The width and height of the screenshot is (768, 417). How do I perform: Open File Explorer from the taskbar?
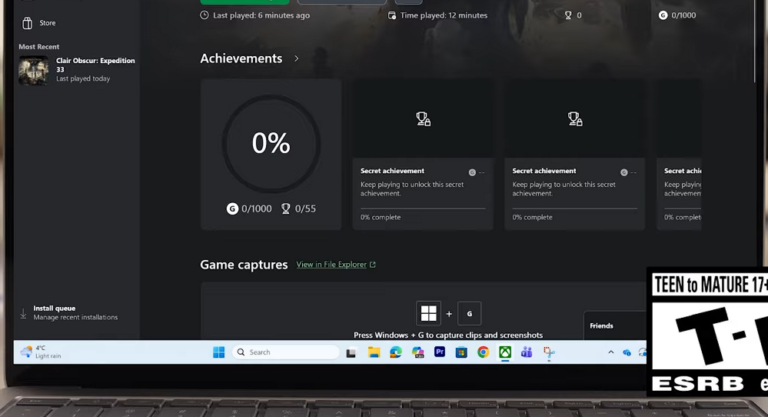(374, 352)
